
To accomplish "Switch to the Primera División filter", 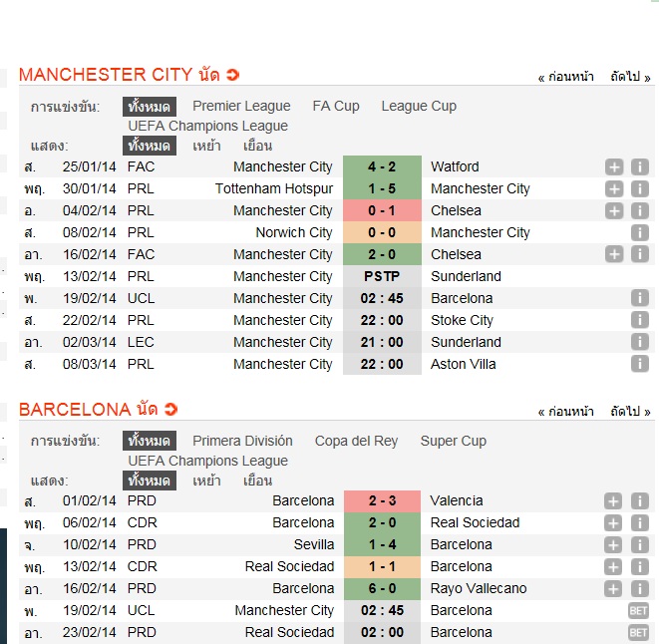I will point(242,441).
